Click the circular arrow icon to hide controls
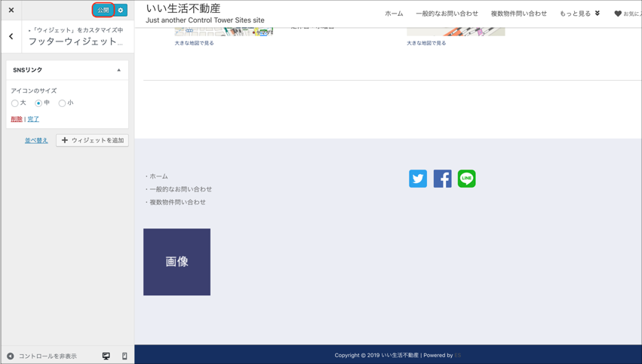 [11, 356]
